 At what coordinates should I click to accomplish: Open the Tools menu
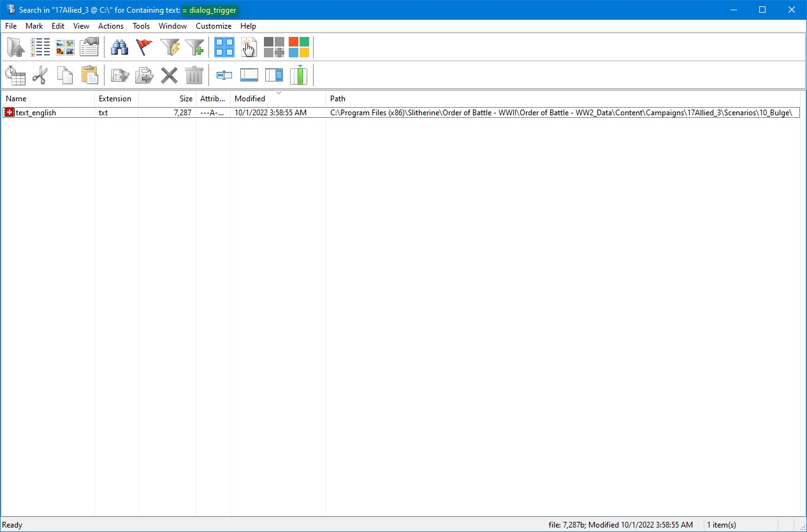pos(141,26)
